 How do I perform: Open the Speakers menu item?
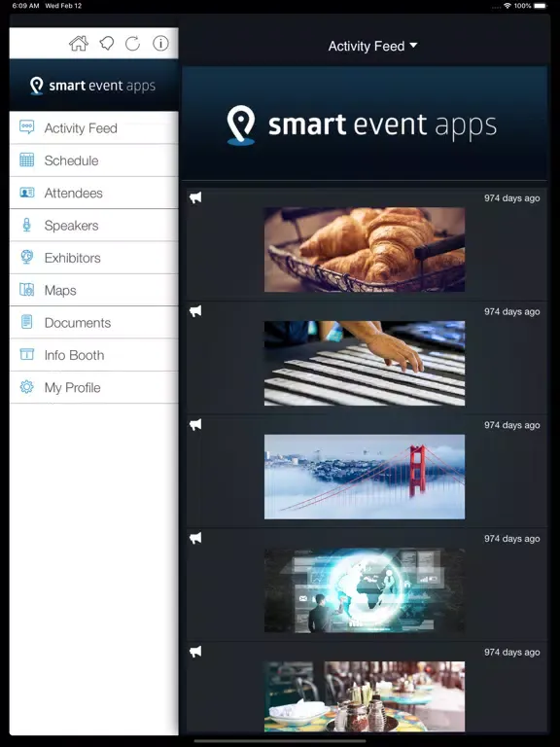(93, 226)
